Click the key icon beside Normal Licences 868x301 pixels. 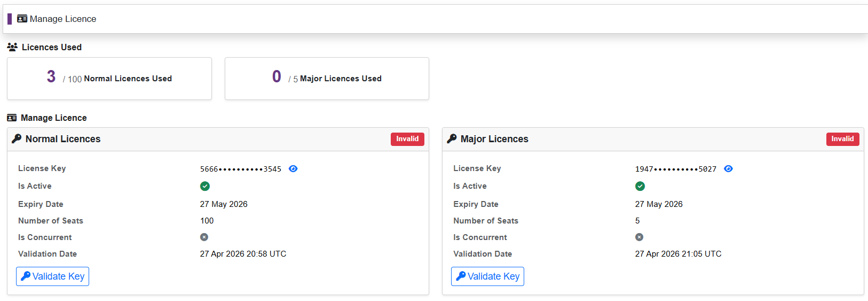(x=17, y=138)
